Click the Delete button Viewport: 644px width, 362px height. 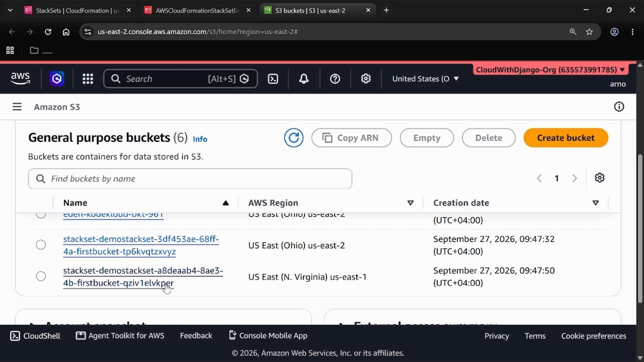point(489,138)
